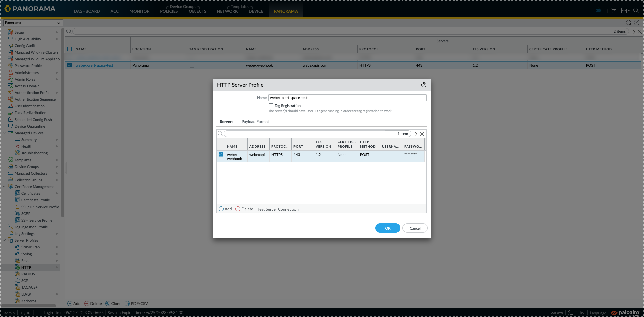This screenshot has width=644, height=317.
Task: Click the main table search field
Action: pos(351,31)
